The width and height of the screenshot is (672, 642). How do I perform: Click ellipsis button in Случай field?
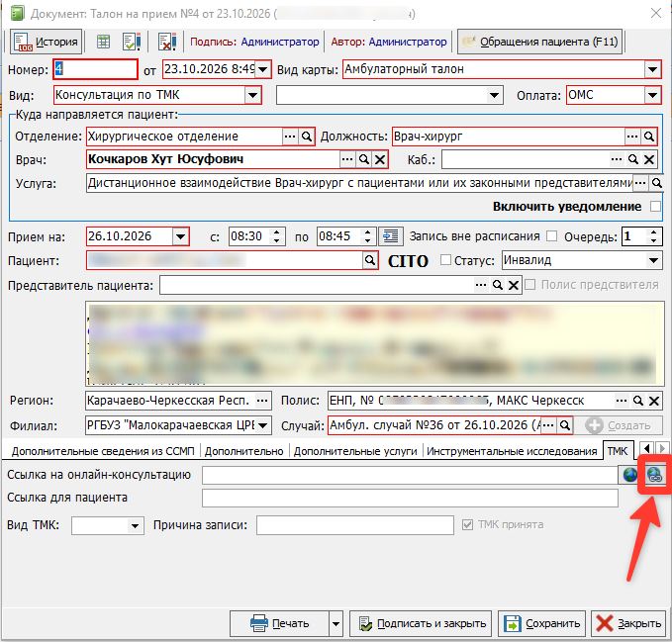point(548,425)
